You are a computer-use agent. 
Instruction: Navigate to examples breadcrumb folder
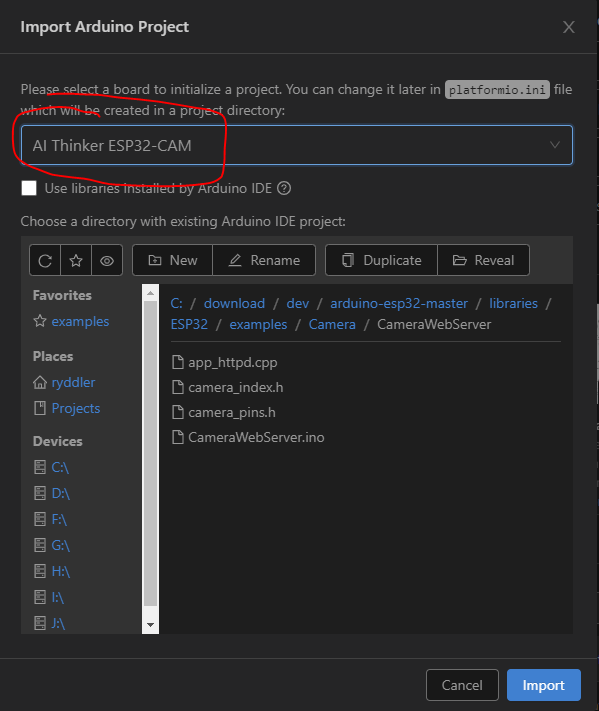pyautogui.click(x=258, y=325)
